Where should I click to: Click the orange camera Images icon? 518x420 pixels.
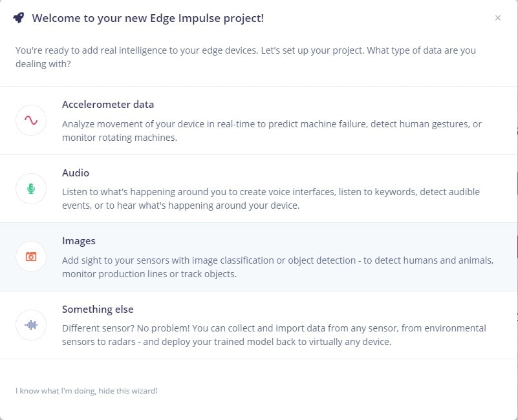coord(31,257)
